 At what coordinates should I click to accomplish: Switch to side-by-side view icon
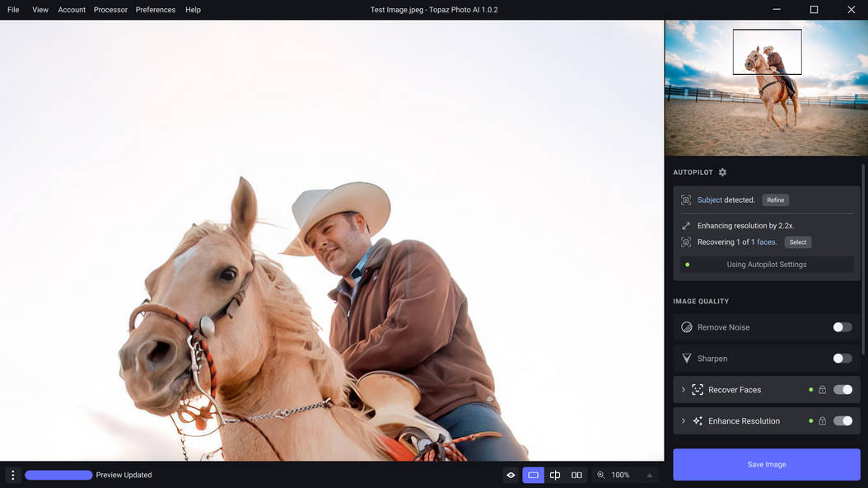pos(576,475)
